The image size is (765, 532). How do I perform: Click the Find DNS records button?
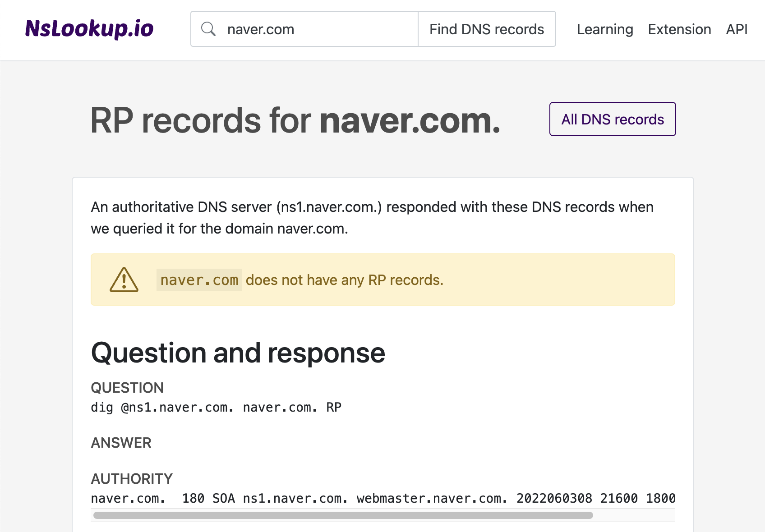coord(487,28)
